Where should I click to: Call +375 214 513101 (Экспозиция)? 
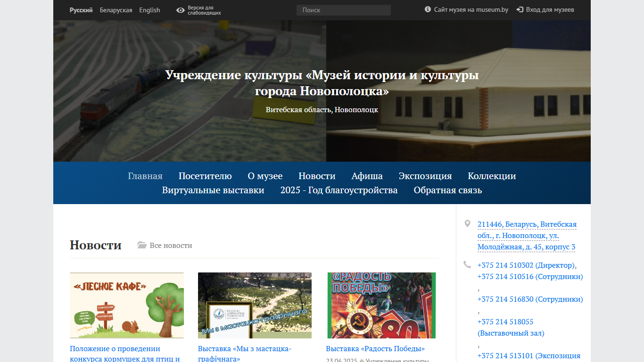(x=529, y=356)
